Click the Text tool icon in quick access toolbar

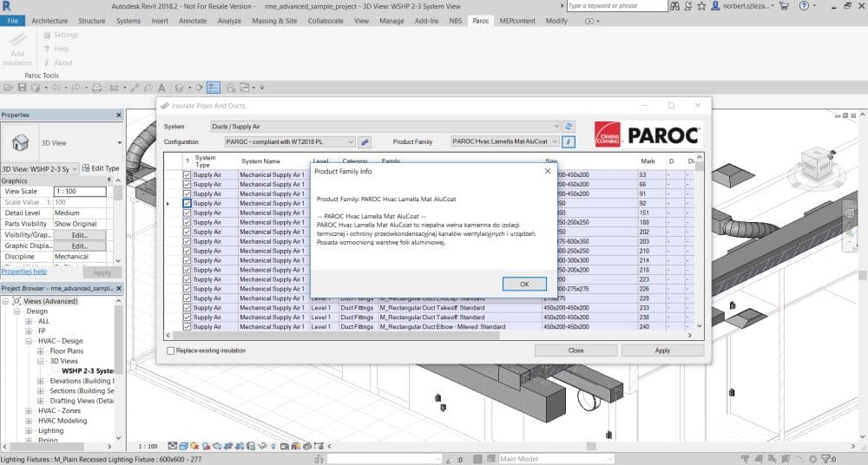tap(161, 88)
